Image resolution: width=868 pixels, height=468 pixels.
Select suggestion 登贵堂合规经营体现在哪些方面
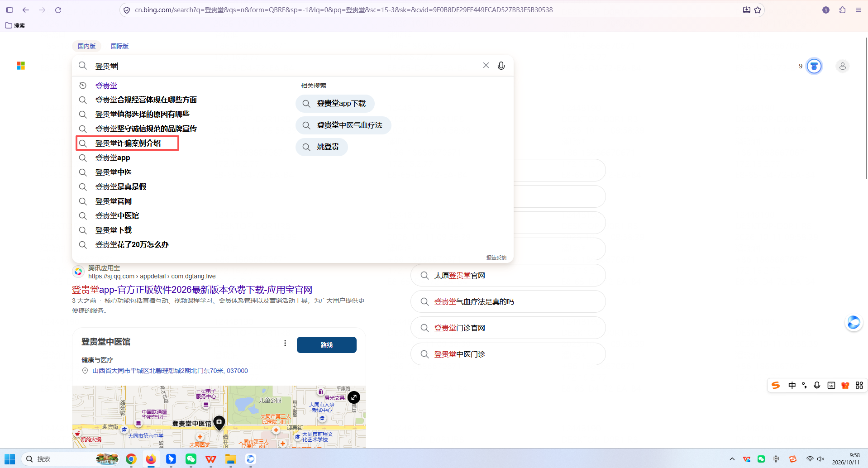146,100
